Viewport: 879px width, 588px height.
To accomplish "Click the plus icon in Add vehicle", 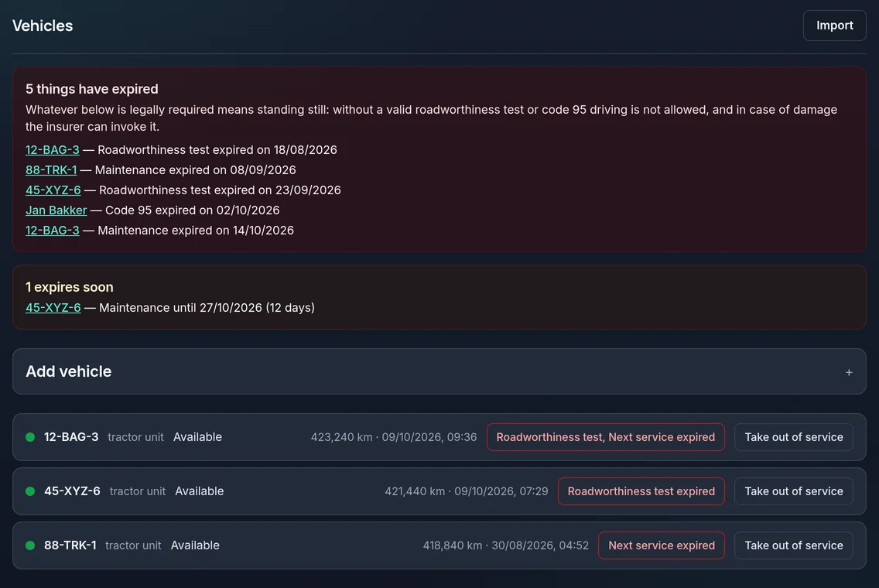I will coord(849,372).
